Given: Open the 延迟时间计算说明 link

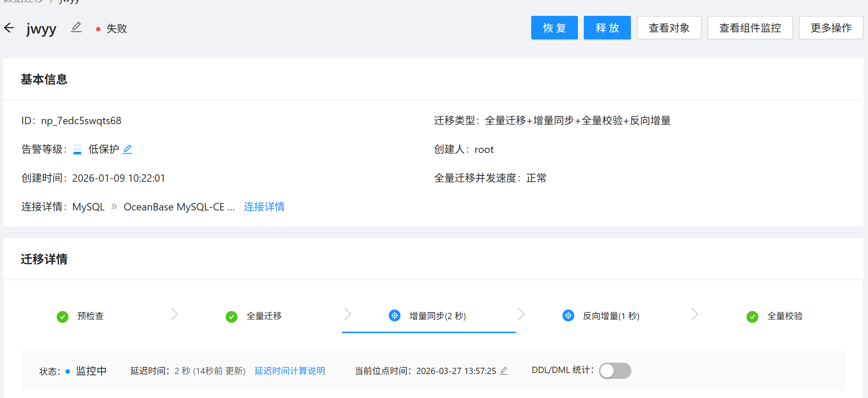Looking at the screenshot, I should pyautogui.click(x=290, y=371).
